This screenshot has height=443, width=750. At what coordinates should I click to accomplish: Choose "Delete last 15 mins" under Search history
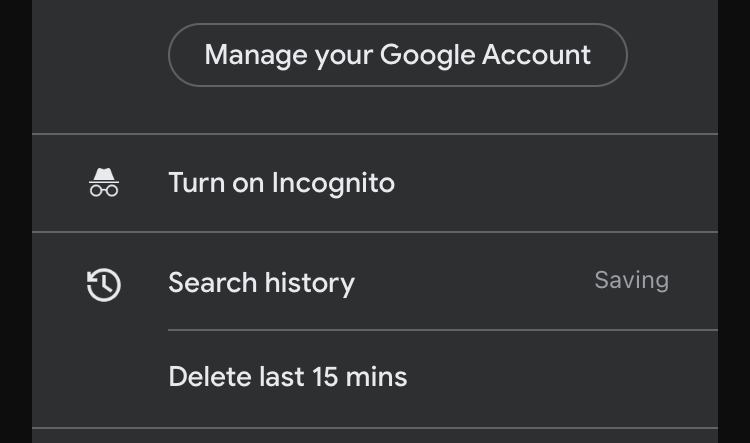coord(287,377)
